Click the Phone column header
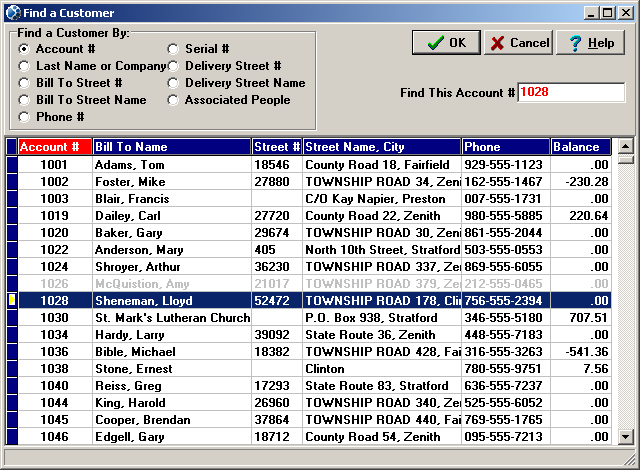 pyautogui.click(x=505, y=147)
